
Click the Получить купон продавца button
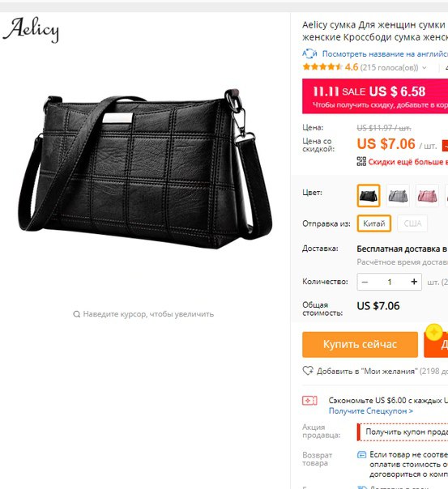click(403, 432)
